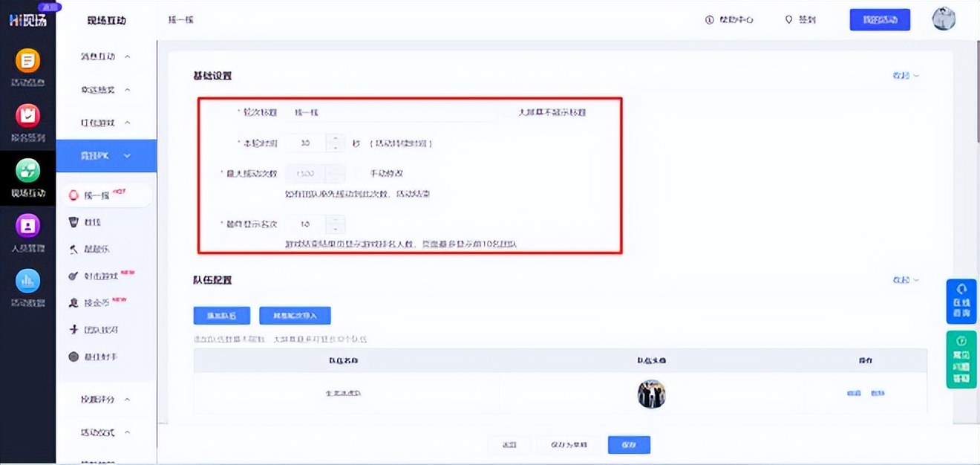The width and height of the screenshot is (980, 465).
Task: Expand the 消息互动 menu group
Action: [x=106, y=56]
